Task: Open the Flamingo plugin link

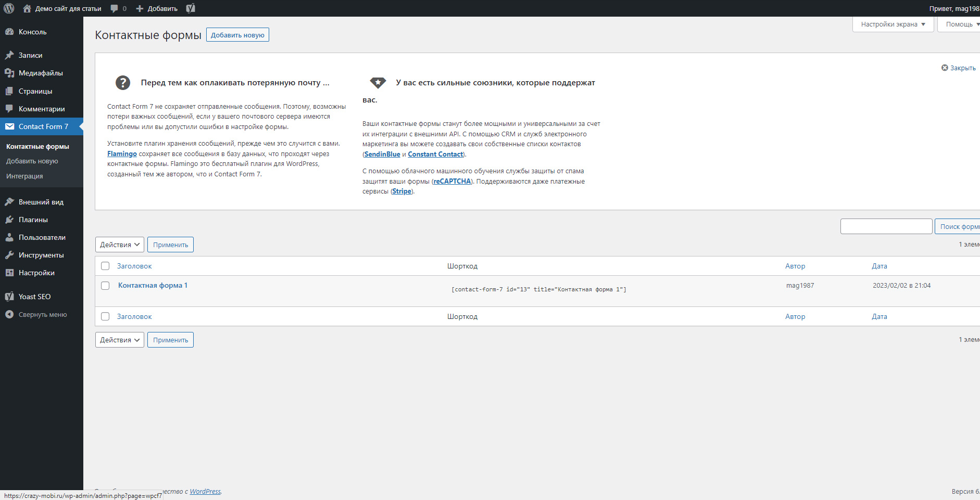Action: point(122,153)
